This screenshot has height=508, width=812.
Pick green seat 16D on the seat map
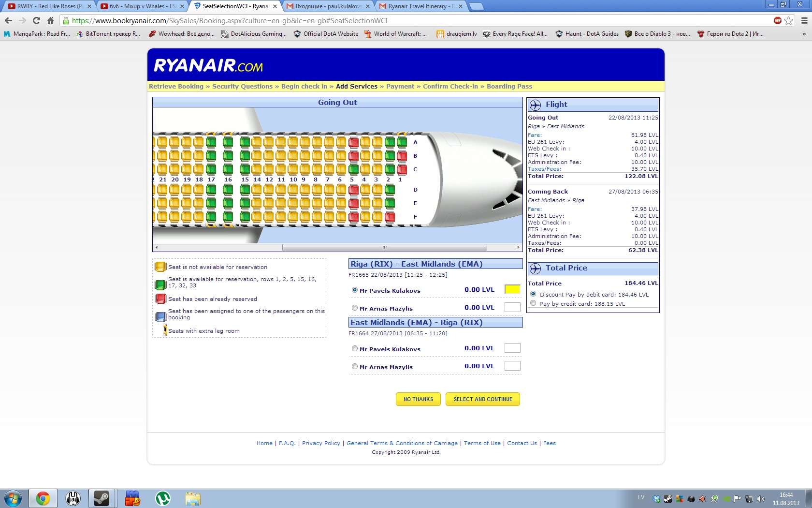click(228, 190)
